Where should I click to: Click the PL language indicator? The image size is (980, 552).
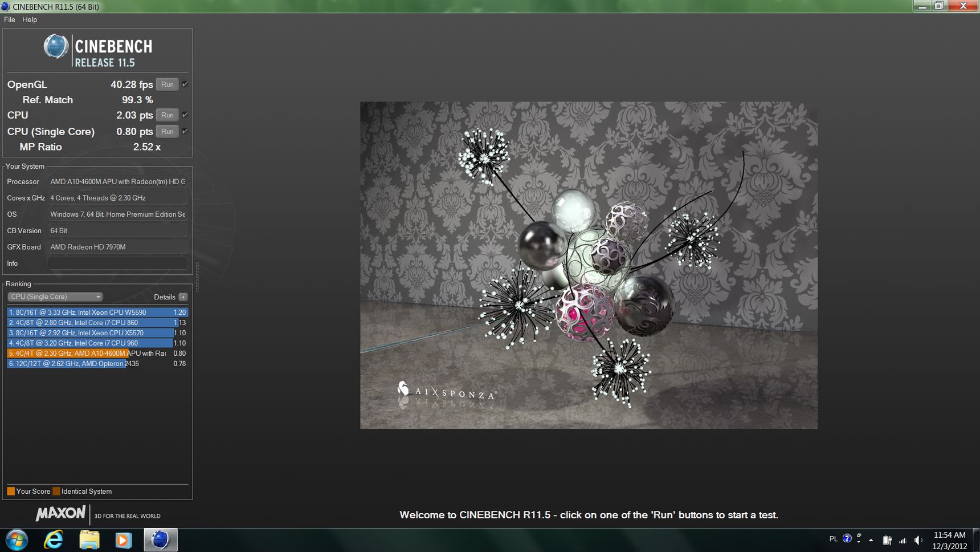834,539
